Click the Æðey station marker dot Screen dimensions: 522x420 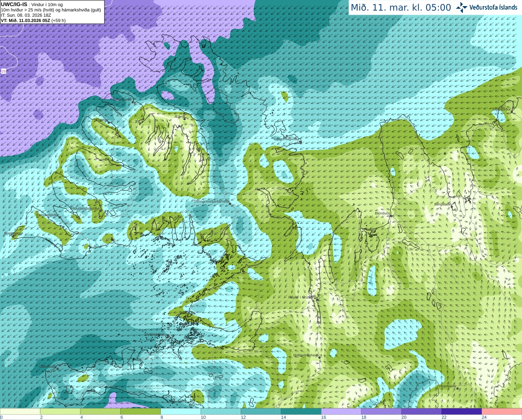point(184,118)
